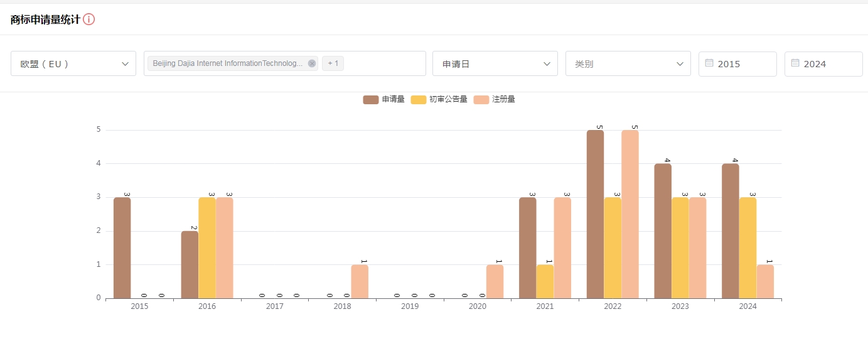868x346 pixels.
Task: Click the 2024 注册量 bar with value 1
Action: tap(765, 281)
